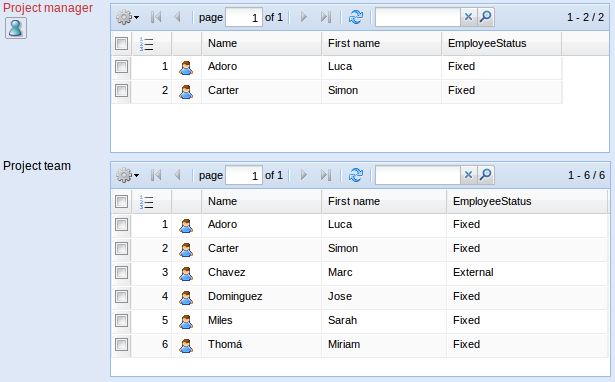The width and height of the screenshot is (615, 382).
Task: Select 'Miles' name cell
Action: click(262, 320)
